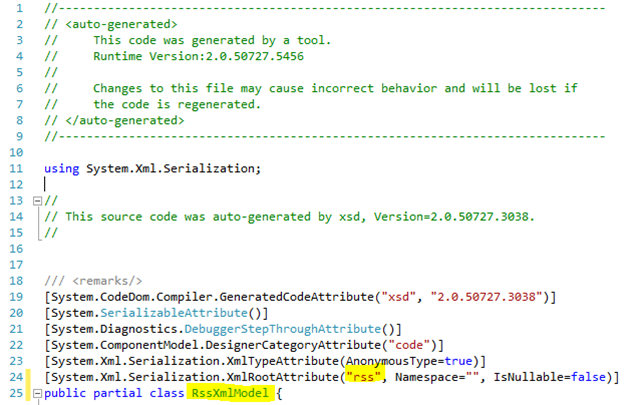Click 'This code was generated by a tool.' comment
This screenshot has width=640, height=405.
[x=212, y=40]
